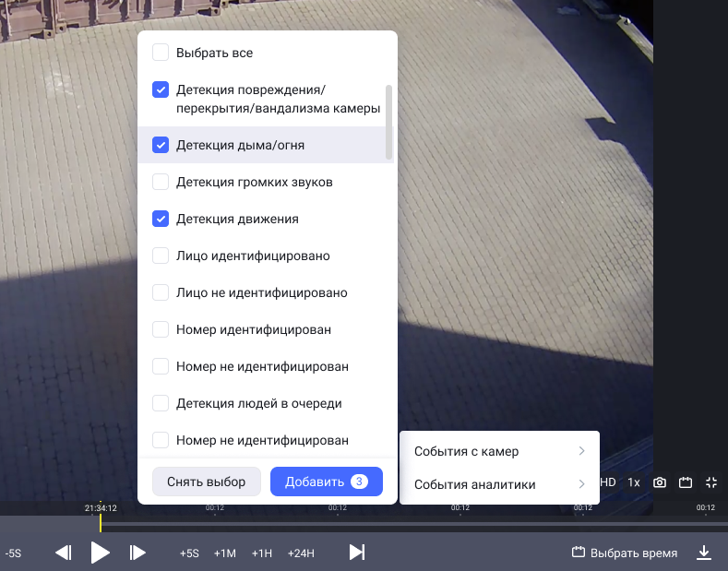
Task: Select 'Лицо идентифицировано' option
Action: [x=161, y=256]
